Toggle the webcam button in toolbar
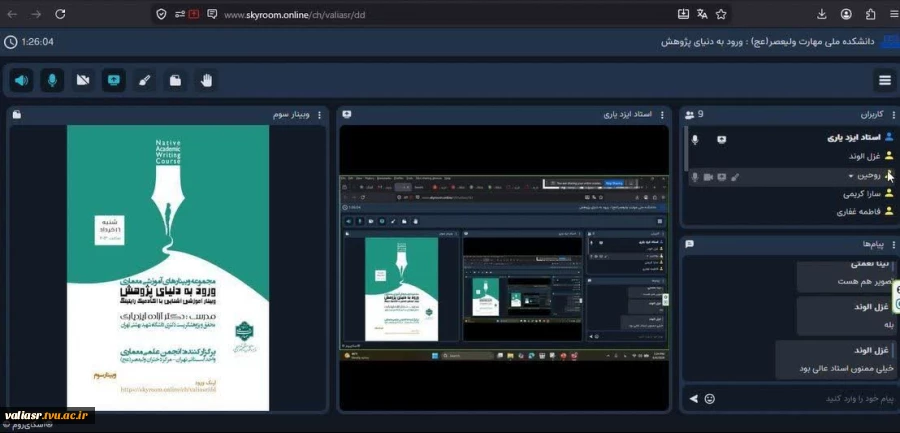Screen dimensions: 900x433 click(83, 80)
